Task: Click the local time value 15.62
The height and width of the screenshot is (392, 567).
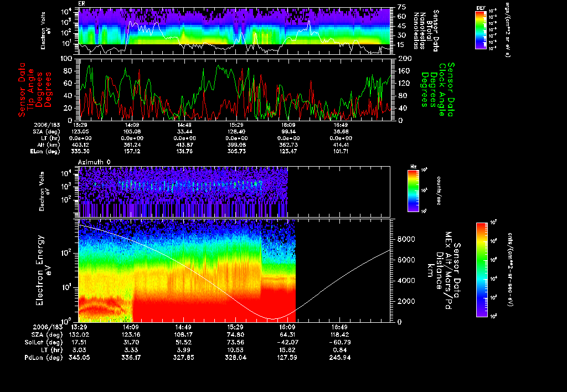Action: pos(287,350)
